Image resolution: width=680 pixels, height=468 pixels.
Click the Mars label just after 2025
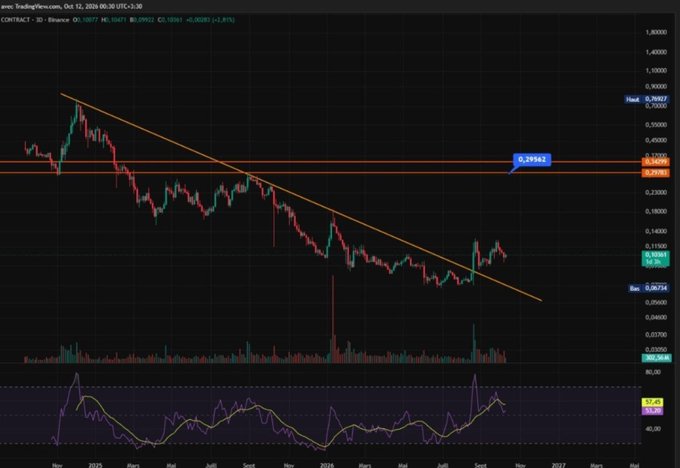(133, 465)
